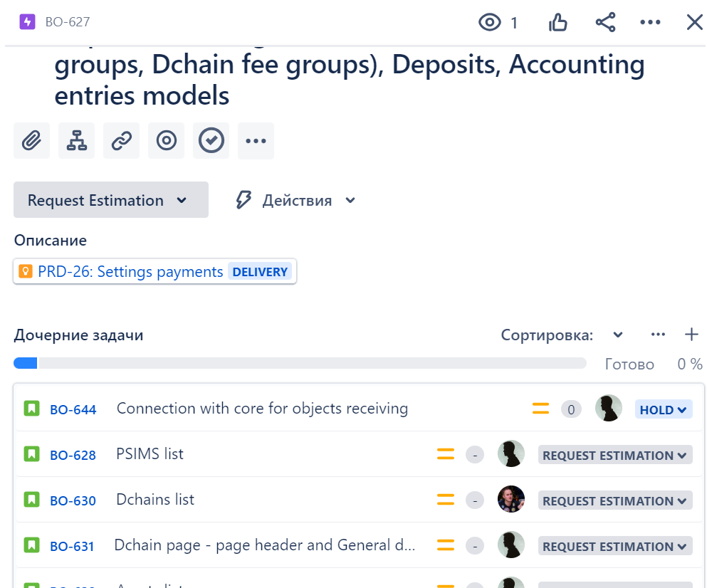
Task: Open child issue BO-630
Action: [x=73, y=500]
